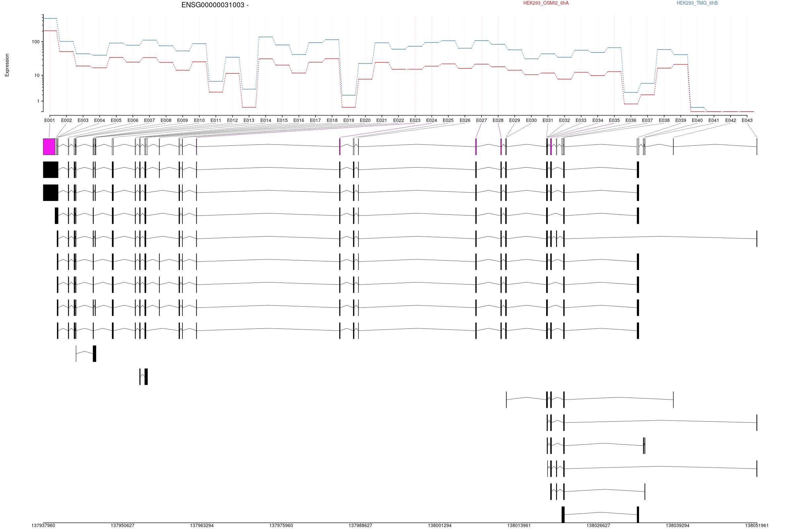Image resolution: width=793 pixels, height=532 pixels.
Task: Click the y-axis value 1
Action: [x=38, y=101]
